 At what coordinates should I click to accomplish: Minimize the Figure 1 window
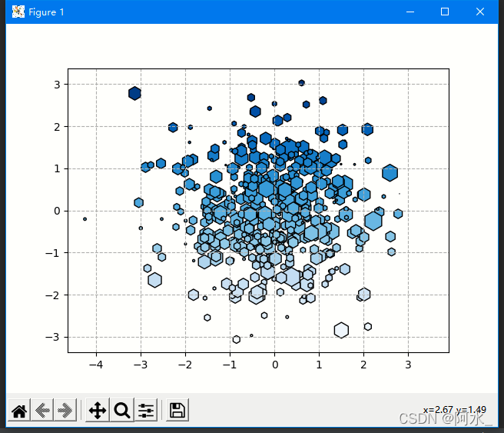click(x=410, y=12)
